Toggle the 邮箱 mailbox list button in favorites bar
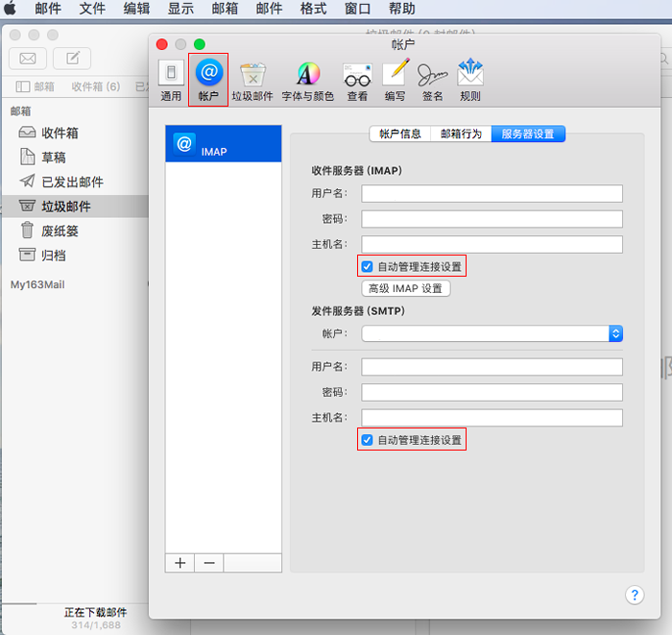The image size is (672, 635). [36, 86]
